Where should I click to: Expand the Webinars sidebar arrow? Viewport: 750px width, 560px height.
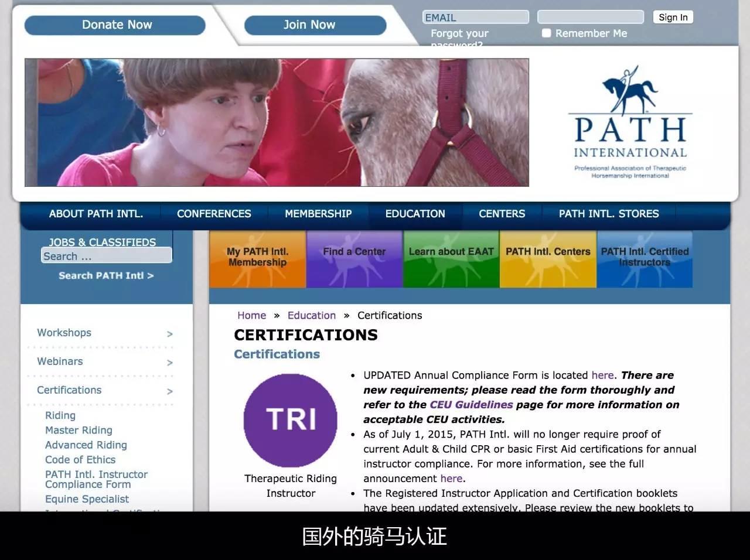tap(170, 363)
